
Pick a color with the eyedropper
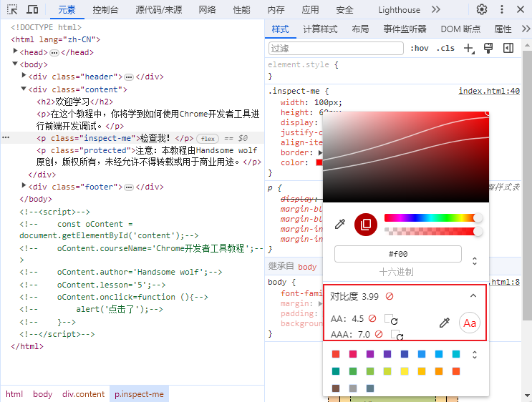339,224
